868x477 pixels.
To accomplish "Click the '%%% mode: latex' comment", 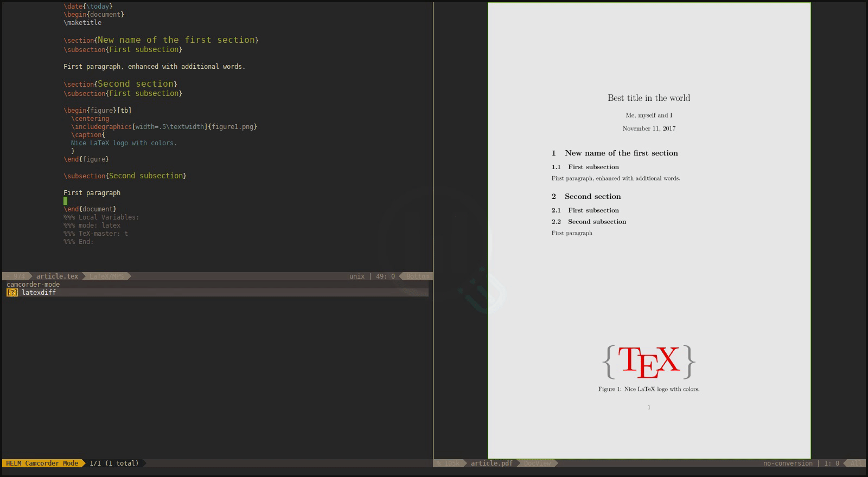I will point(92,225).
